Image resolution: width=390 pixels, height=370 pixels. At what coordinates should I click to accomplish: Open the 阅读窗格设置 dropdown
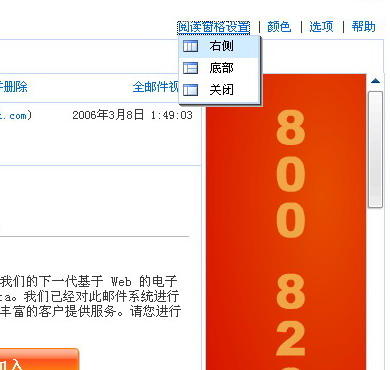pyautogui.click(x=214, y=27)
